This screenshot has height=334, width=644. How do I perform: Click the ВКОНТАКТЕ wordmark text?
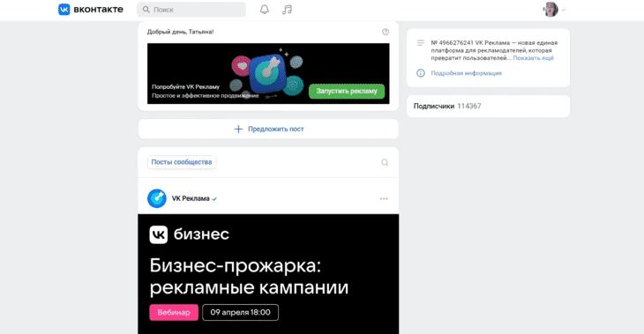coord(98,10)
